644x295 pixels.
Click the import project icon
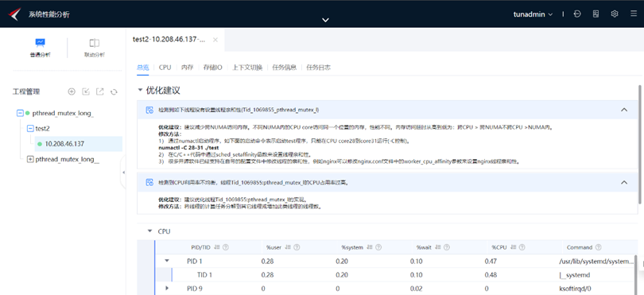tap(86, 91)
